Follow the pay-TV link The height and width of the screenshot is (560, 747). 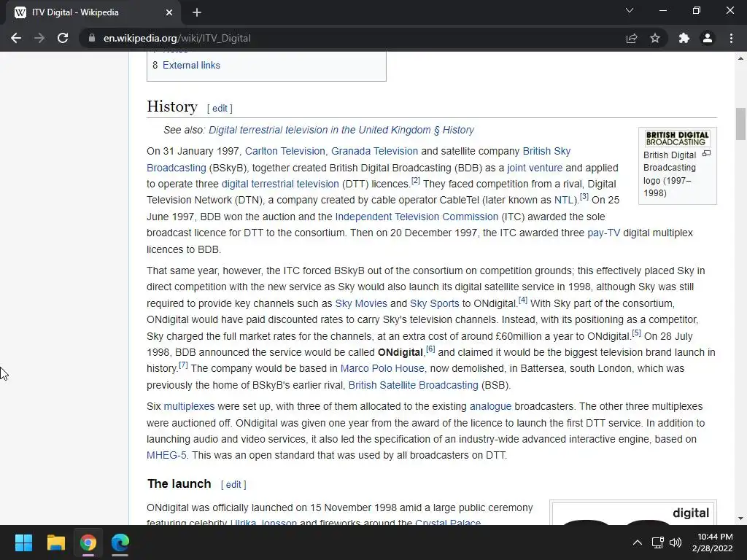pos(603,233)
